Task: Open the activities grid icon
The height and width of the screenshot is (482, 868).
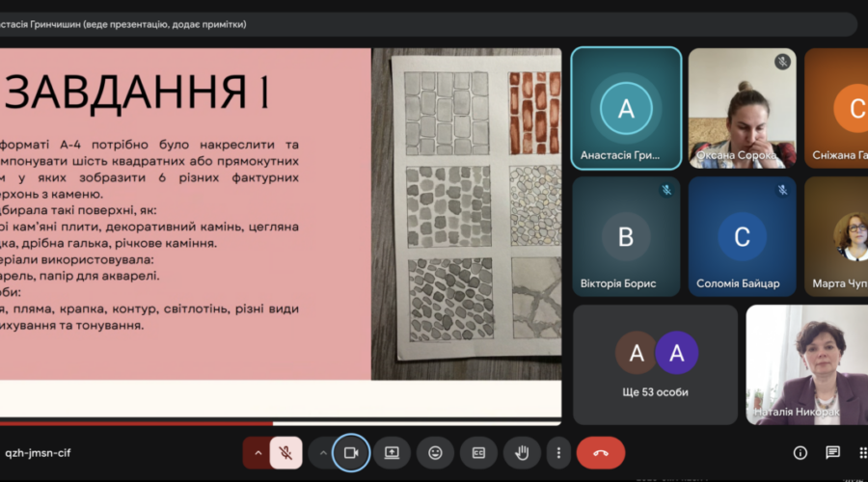Action: 862,453
